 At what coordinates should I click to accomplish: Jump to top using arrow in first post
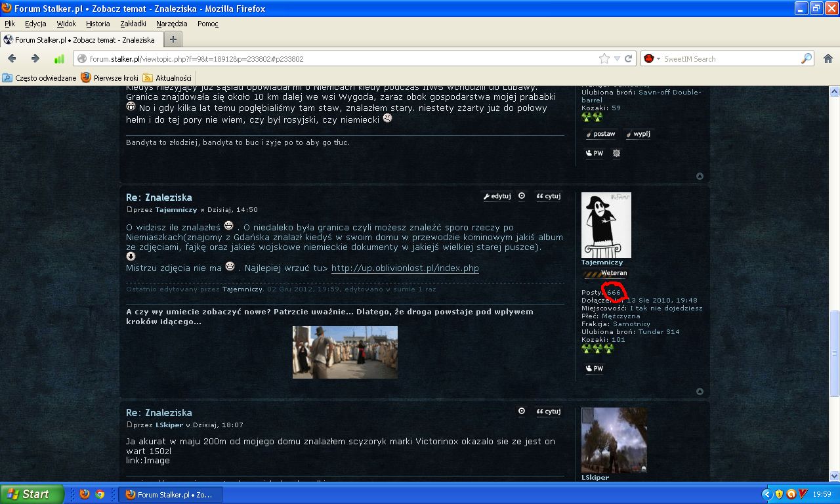click(700, 176)
